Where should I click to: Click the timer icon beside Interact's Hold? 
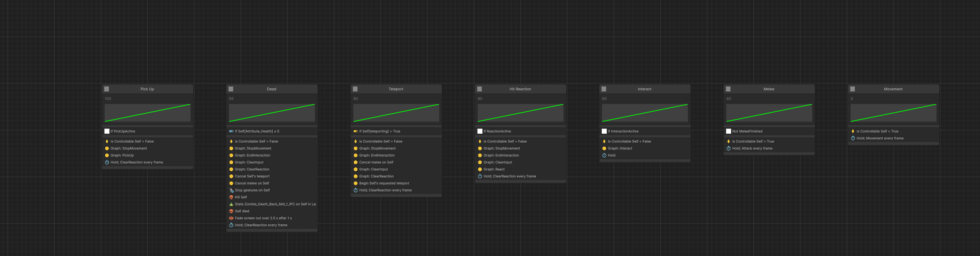604,155
